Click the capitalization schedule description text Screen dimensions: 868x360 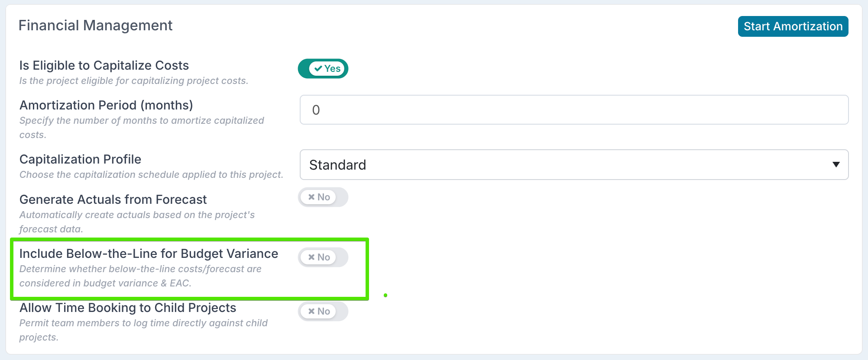pyautogui.click(x=151, y=175)
